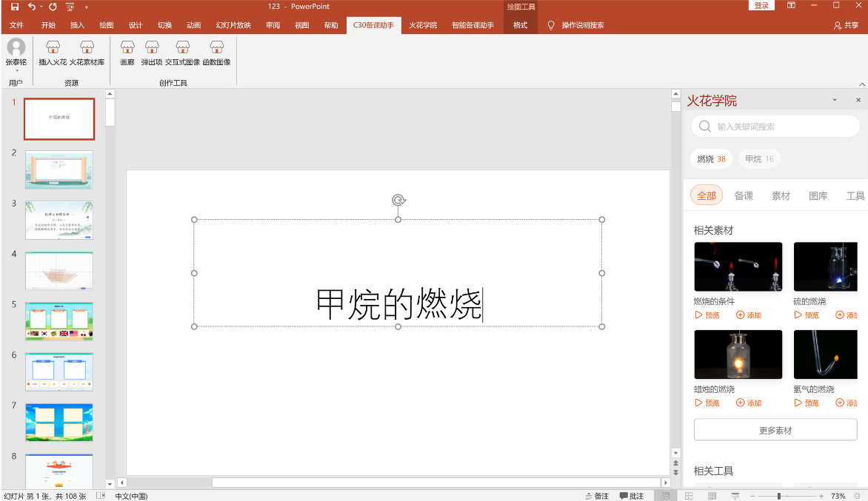
Task: Click the 插入火花 ribbon icon
Action: point(53,53)
